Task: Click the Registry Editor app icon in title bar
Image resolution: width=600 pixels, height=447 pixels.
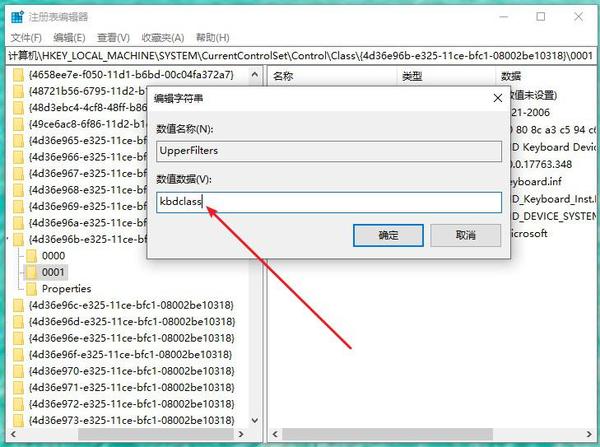Action: (17, 17)
